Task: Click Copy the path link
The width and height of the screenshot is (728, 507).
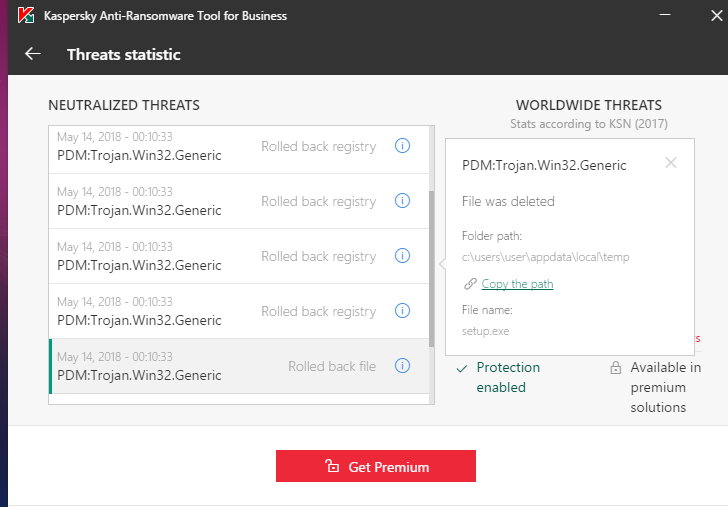Action: pos(517,284)
